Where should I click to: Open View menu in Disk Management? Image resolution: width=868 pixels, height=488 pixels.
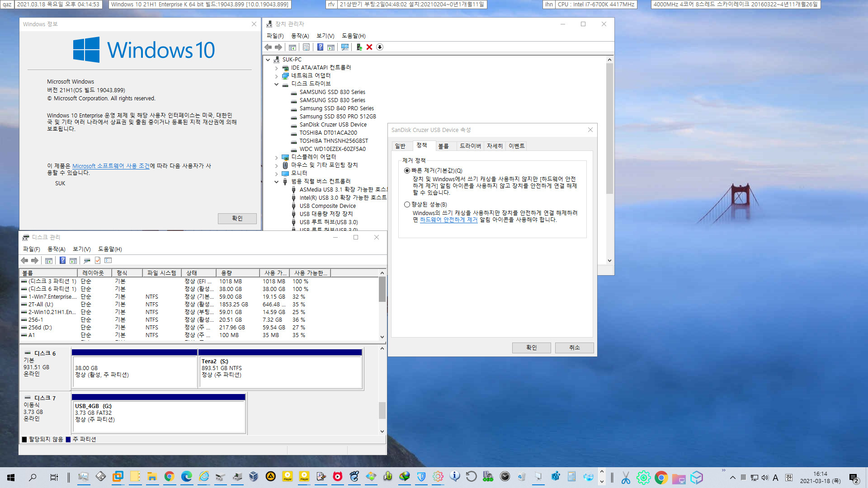(82, 249)
